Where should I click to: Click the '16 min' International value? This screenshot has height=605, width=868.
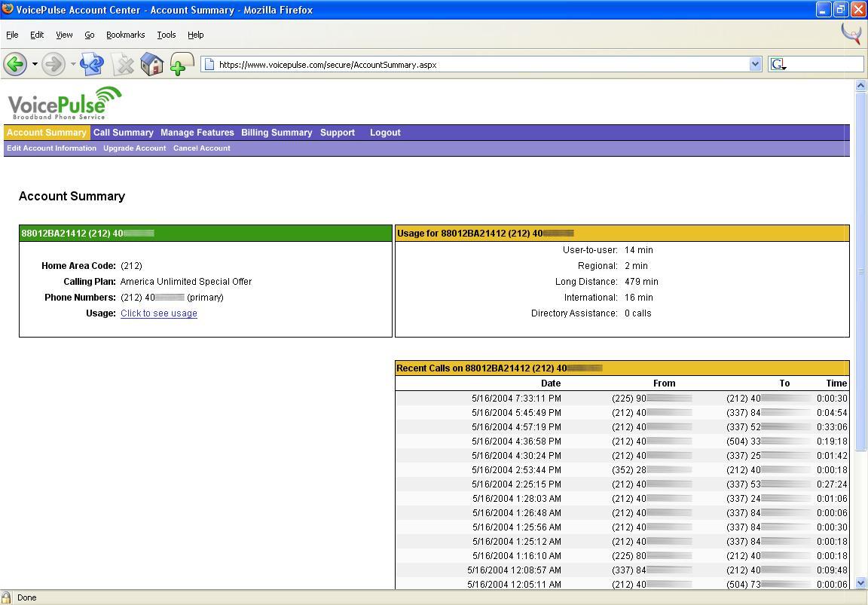click(639, 298)
